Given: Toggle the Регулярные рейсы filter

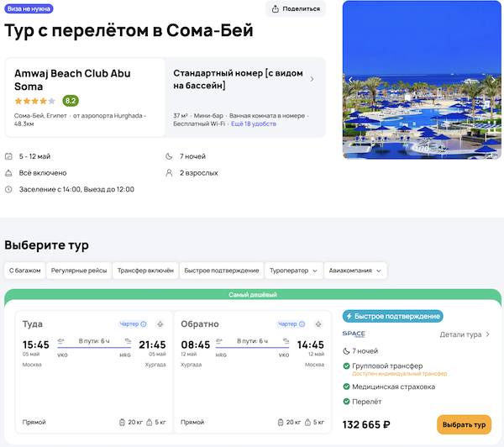Looking at the screenshot, I should 77,271.
